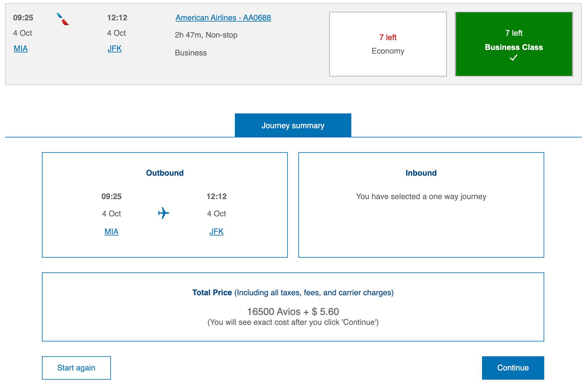The image size is (588, 384).
Task: Click the one way journey message
Action: [x=421, y=196]
